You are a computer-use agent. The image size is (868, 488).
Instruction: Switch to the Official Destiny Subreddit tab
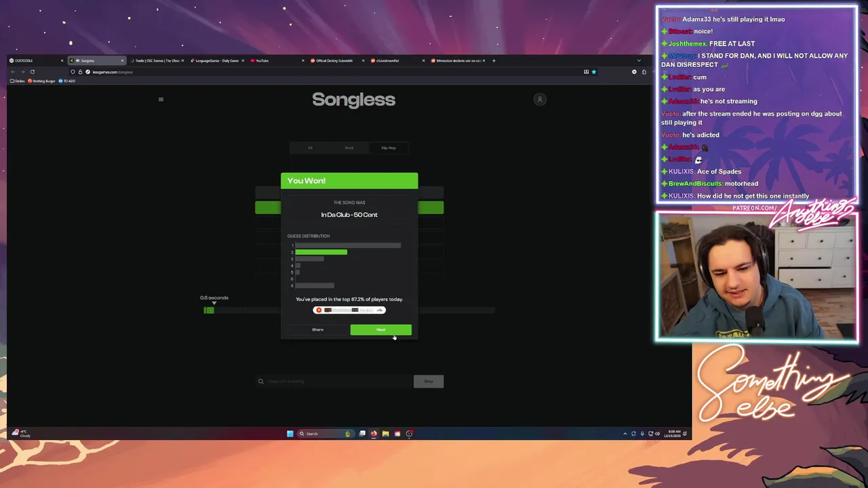[337, 60]
